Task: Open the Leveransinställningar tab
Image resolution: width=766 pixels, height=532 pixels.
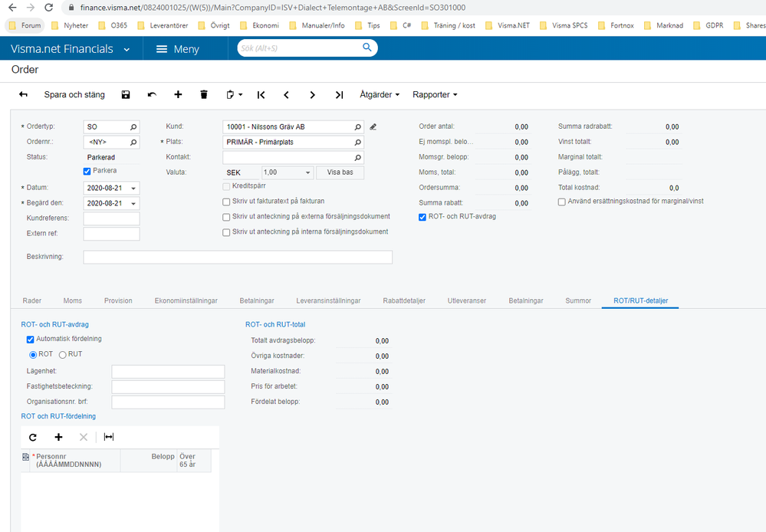Action: pyautogui.click(x=328, y=301)
